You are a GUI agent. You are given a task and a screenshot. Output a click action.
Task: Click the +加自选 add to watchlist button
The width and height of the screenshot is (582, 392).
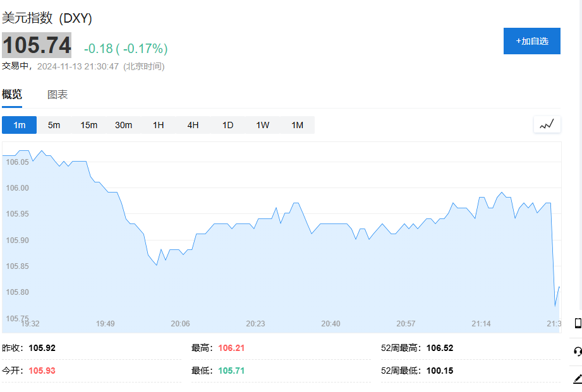[x=531, y=41]
